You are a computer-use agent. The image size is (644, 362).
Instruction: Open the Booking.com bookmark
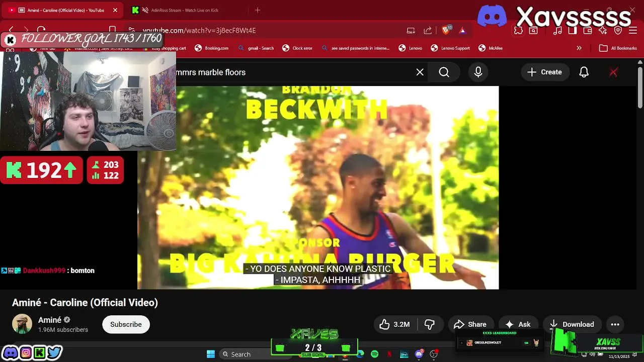pos(212,48)
